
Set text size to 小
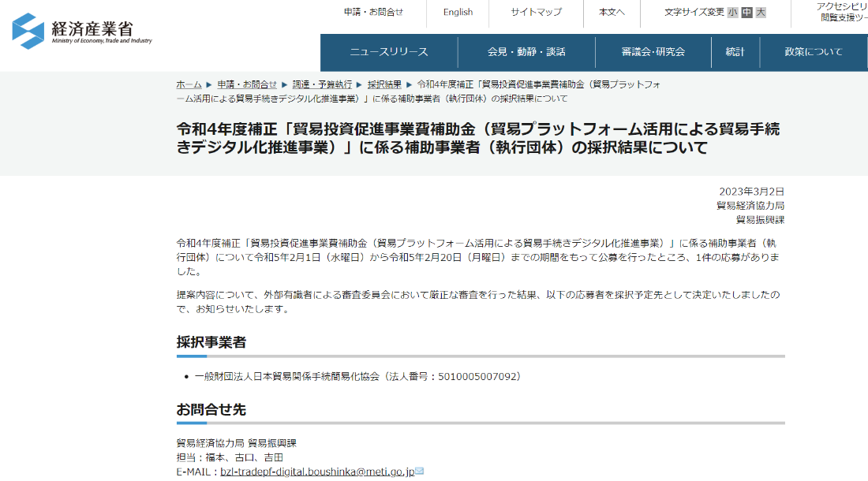pos(733,12)
